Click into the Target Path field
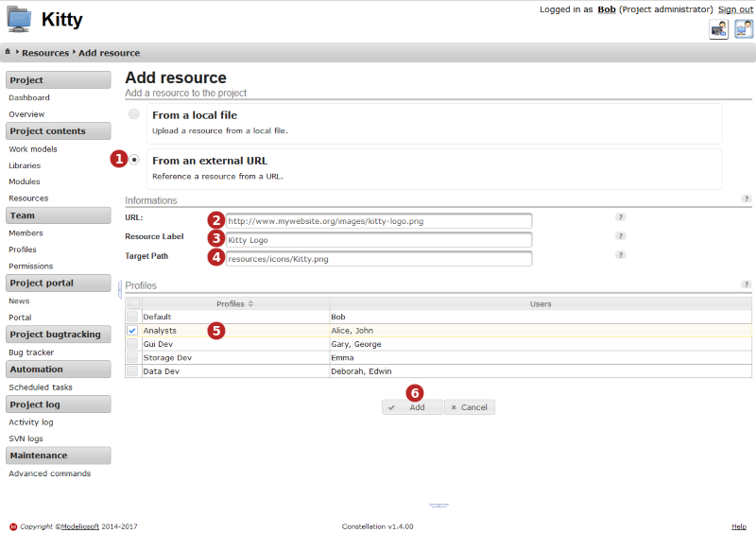Viewport: 756px width, 533px height. pyautogui.click(x=379, y=259)
